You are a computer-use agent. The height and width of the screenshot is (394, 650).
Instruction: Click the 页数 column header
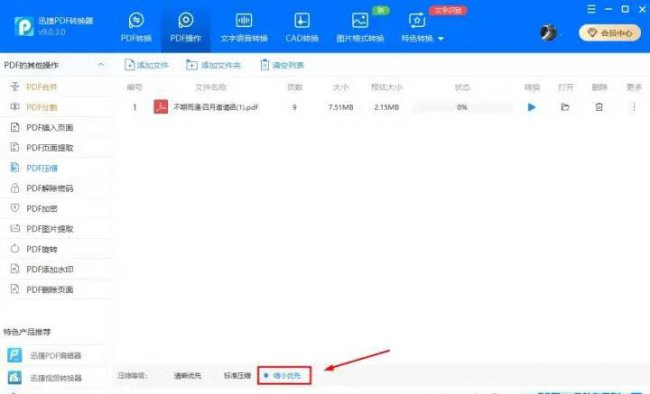(x=295, y=87)
